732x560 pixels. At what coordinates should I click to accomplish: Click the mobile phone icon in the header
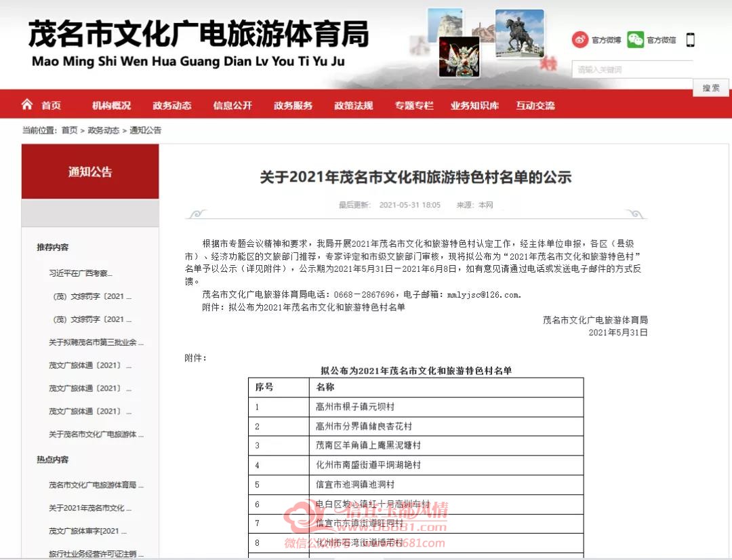pos(691,40)
